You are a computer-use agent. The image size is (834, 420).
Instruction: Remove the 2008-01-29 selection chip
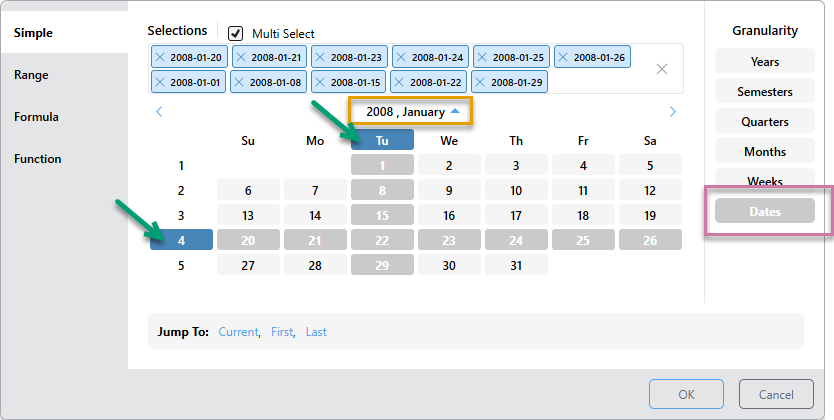tap(481, 82)
